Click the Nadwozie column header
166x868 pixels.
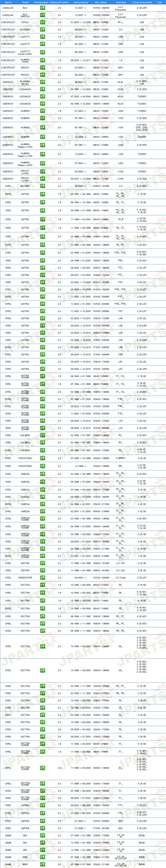tap(121, 2)
